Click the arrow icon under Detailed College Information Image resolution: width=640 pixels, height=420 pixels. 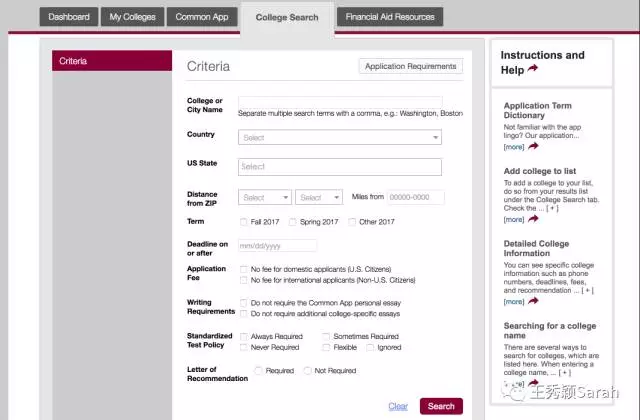533,301
